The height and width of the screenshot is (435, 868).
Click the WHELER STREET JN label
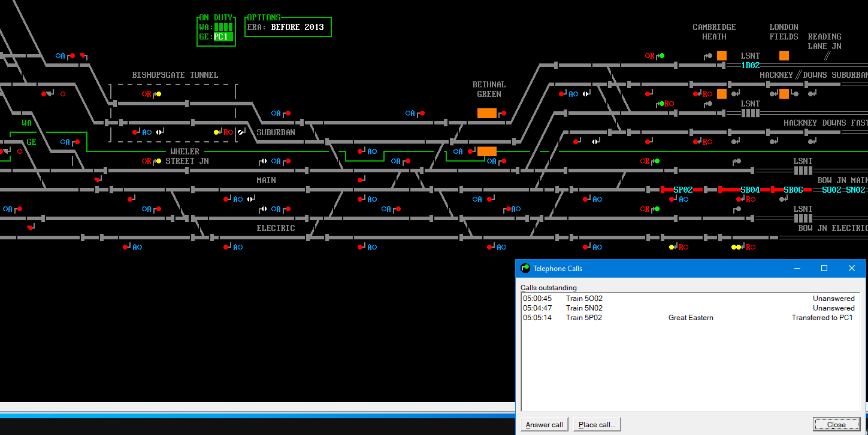click(187, 156)
